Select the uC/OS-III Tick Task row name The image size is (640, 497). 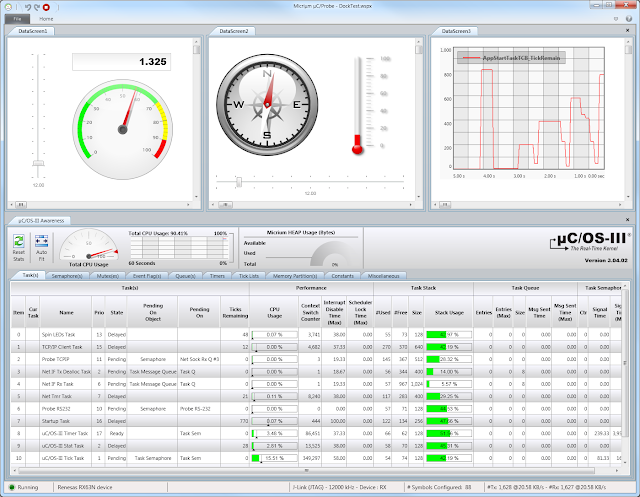click(62, 458)
